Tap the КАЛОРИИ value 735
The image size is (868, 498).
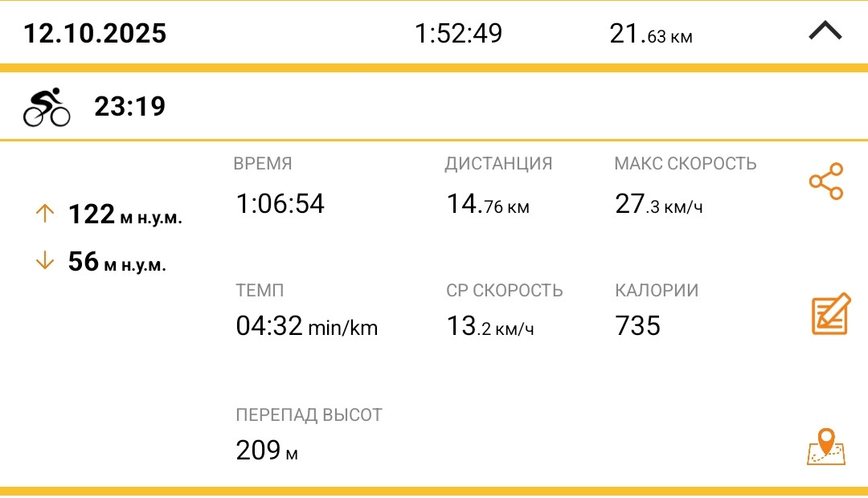click(x=637, y=325)
